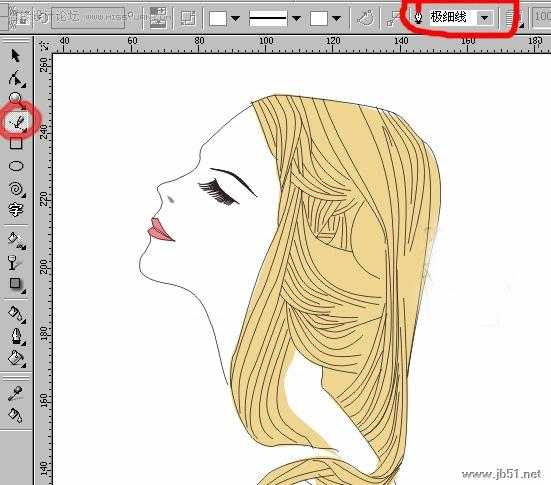
Task: Select the gray square drop shadow tool
Action: click(16, 284)
